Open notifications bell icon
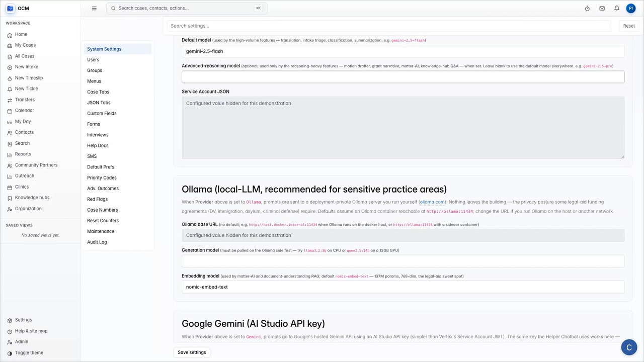Image resolution: width=644 pixels, height=362 pixels. [616, 8]
